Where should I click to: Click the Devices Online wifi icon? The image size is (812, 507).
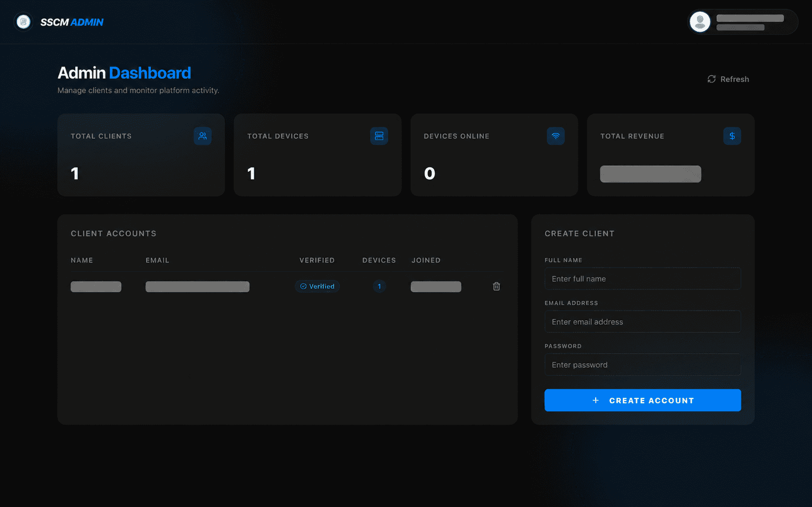[556, 136]
